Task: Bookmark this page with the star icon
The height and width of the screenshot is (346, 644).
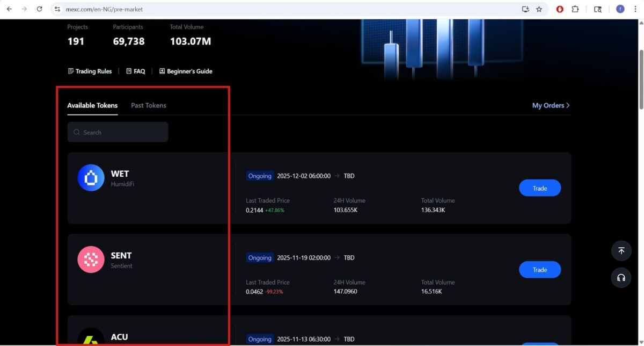Action: [x=539, y=9]
